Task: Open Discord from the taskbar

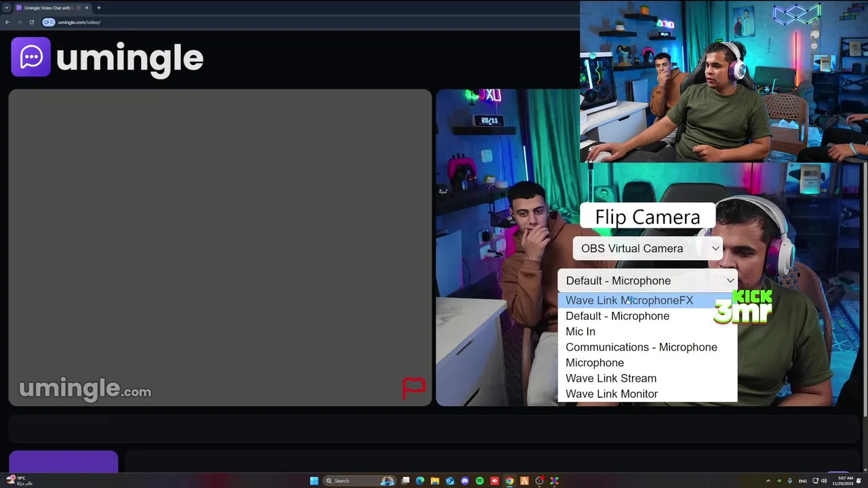Action: click(x=465, y=481)
